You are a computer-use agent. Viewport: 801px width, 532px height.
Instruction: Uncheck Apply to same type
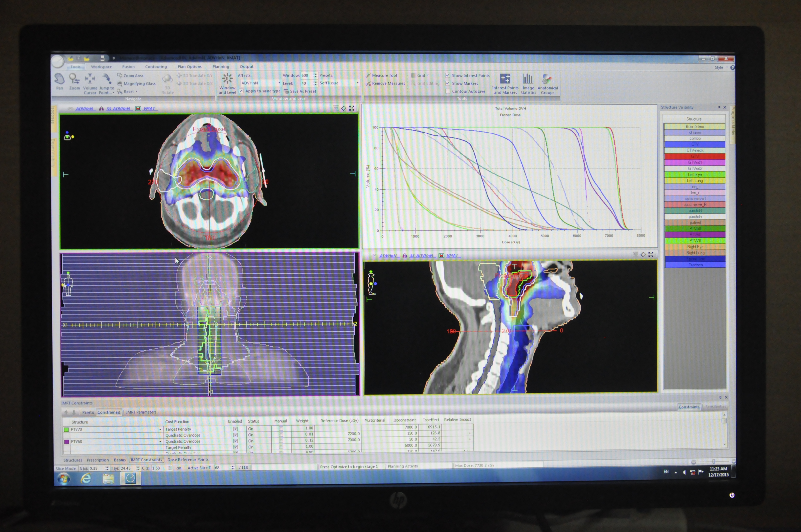241,91
